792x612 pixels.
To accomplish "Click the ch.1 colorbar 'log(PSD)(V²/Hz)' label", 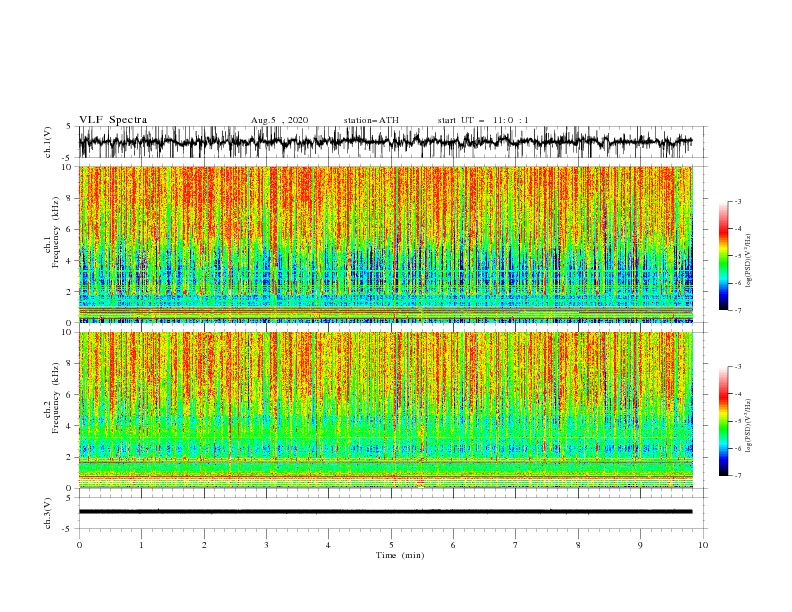I will tap(749, 261).
